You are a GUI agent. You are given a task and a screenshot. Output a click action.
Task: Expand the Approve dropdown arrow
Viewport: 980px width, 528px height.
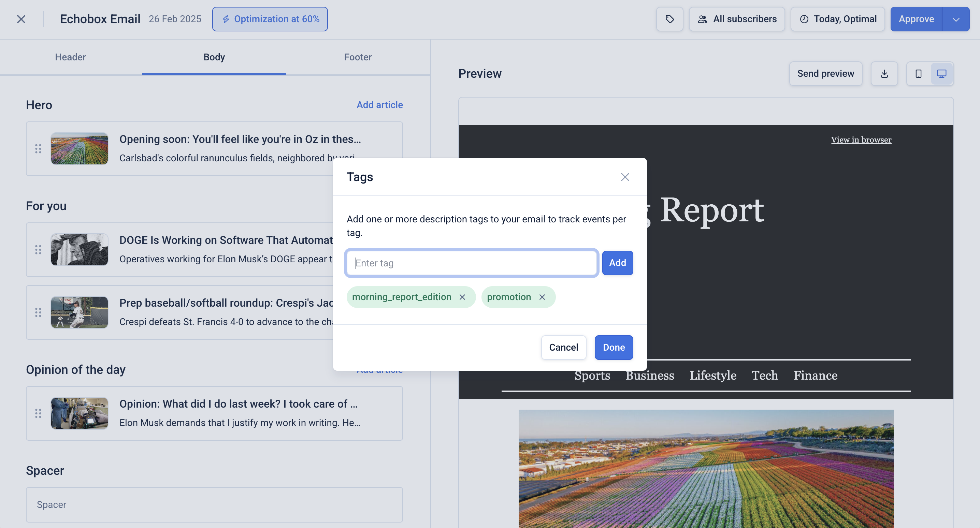[956, 19]
